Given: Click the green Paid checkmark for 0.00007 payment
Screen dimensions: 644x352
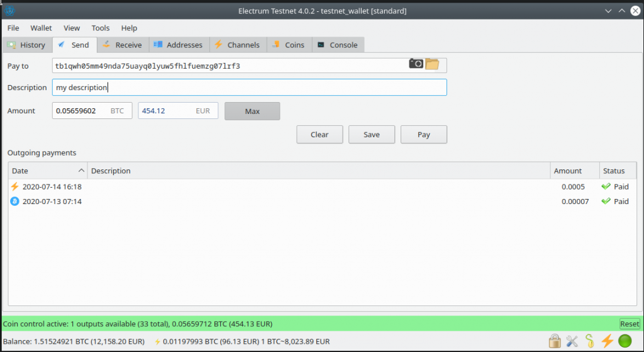Looking at the screenshot, I should [606, 201].
